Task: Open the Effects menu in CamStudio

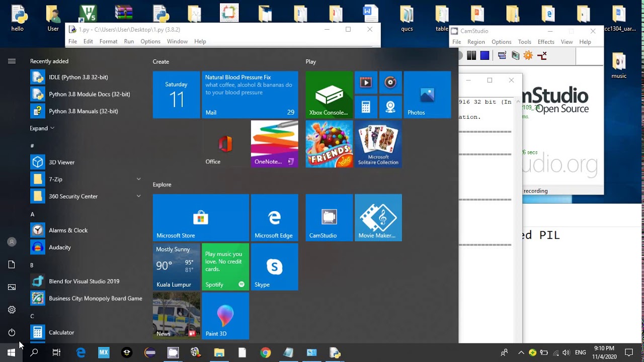Action: 546,42
